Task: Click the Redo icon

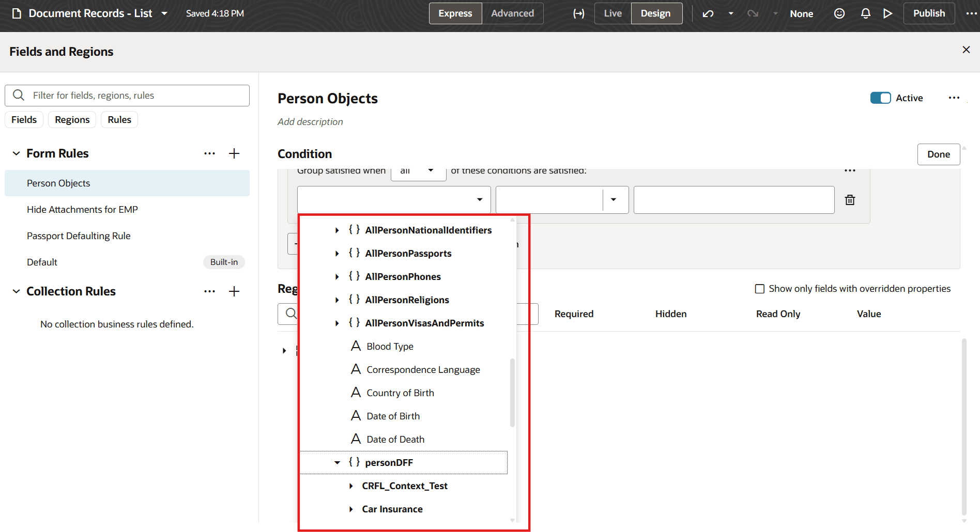Action: [x=753, y=13]
